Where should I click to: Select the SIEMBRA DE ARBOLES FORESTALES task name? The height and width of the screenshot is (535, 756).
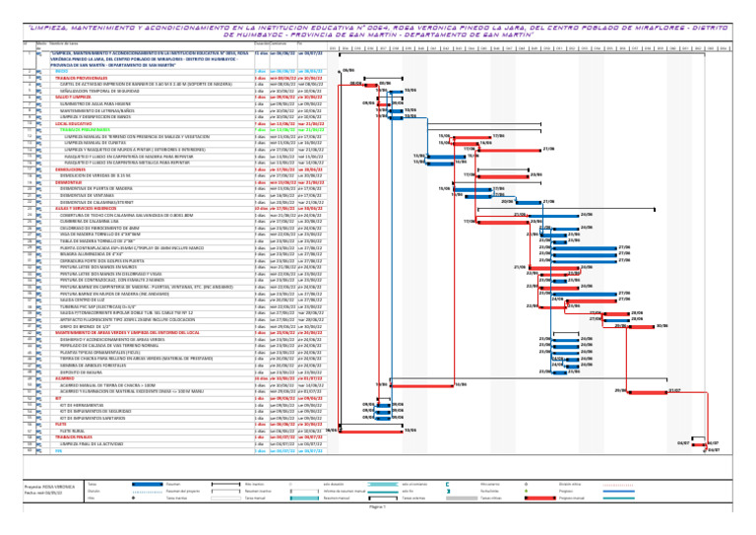pos(93,366)
